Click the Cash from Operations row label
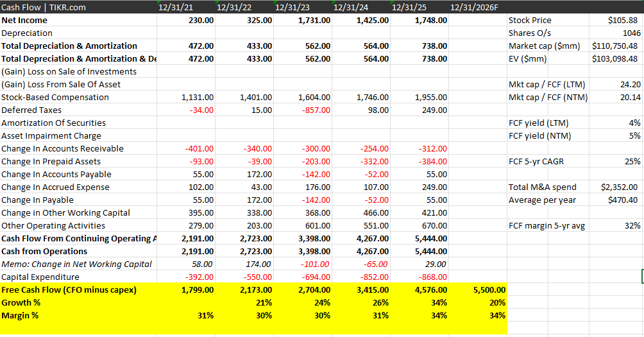The height and width of the screenshot is (337, 644). pyautogui.click(x=44, y=251)
